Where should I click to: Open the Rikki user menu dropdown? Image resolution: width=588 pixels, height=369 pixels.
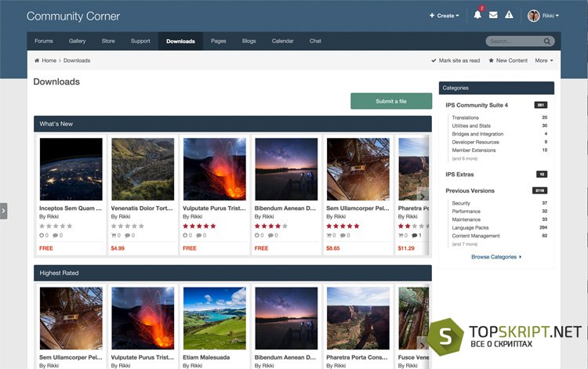(x=550, y=16)
